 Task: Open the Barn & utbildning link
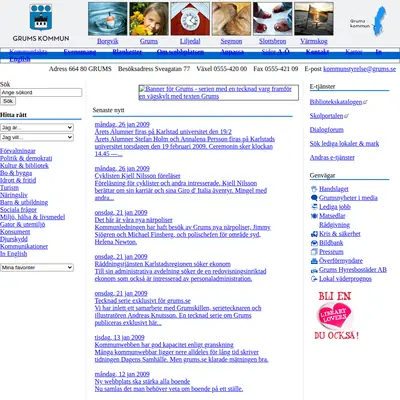coord(24,202)
